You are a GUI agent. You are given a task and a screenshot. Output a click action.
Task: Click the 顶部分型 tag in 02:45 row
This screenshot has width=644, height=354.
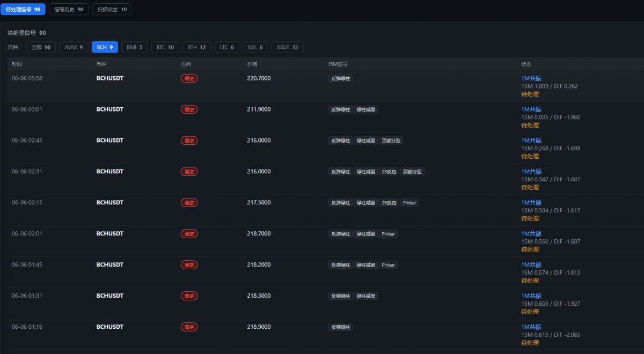point(391,141)
